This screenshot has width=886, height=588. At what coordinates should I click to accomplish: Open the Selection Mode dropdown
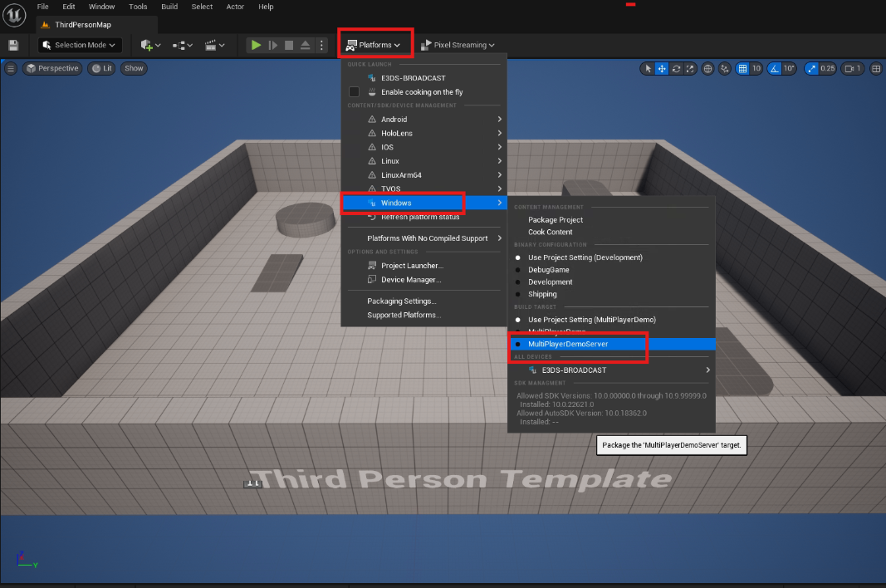click(80, 45)
